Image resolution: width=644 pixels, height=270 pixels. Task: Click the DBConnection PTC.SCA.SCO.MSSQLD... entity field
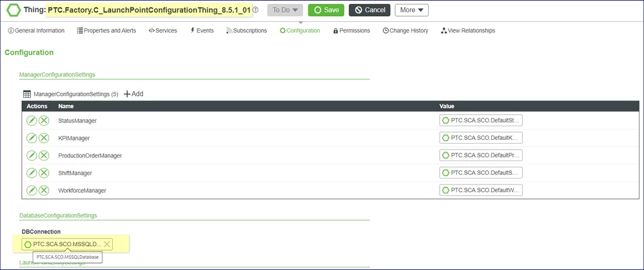pyautogui.click(x=67, y=244)
